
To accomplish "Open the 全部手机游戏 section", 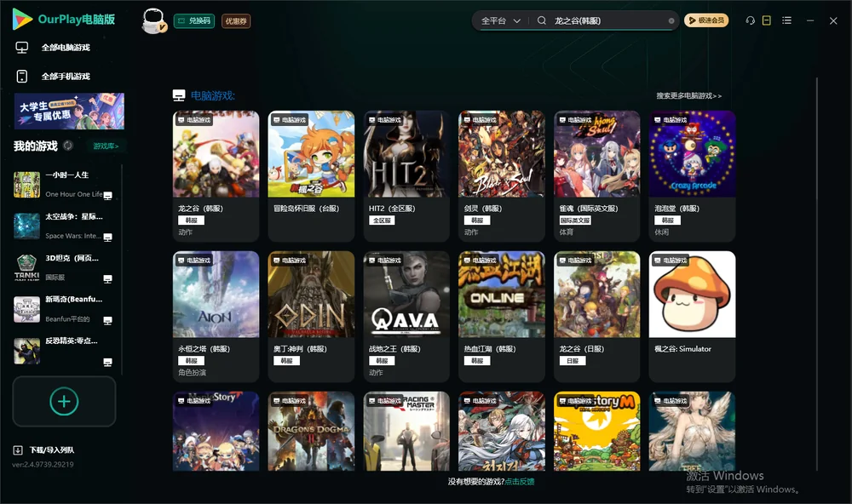I will (66, 77).
